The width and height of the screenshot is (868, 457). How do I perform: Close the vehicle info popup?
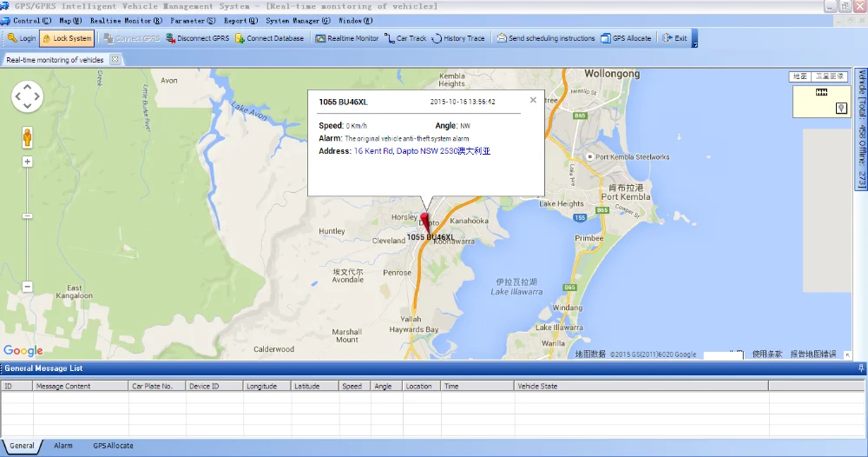click(x=533, y=100)
